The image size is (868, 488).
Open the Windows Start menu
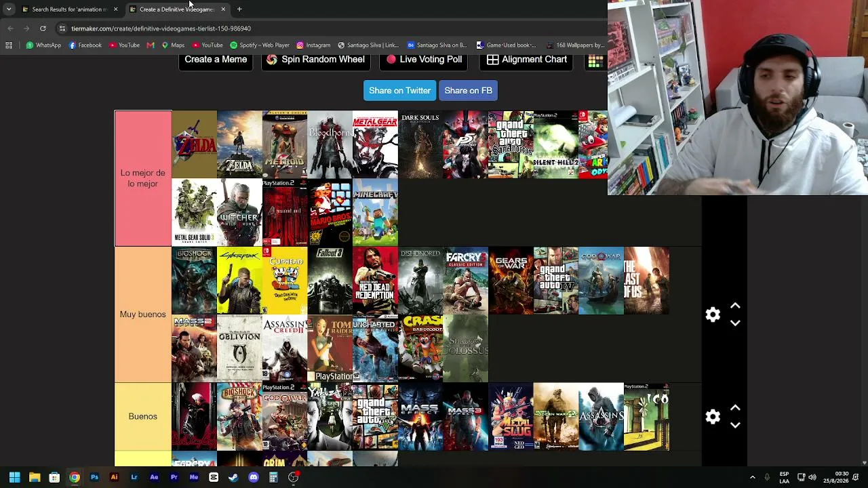pyautogui.click(x=14, y=477)
